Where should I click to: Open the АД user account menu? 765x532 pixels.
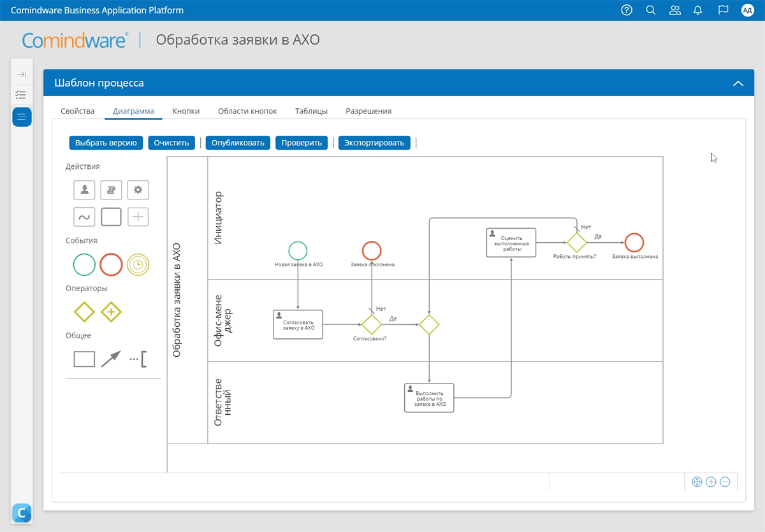tap(747, 10)
